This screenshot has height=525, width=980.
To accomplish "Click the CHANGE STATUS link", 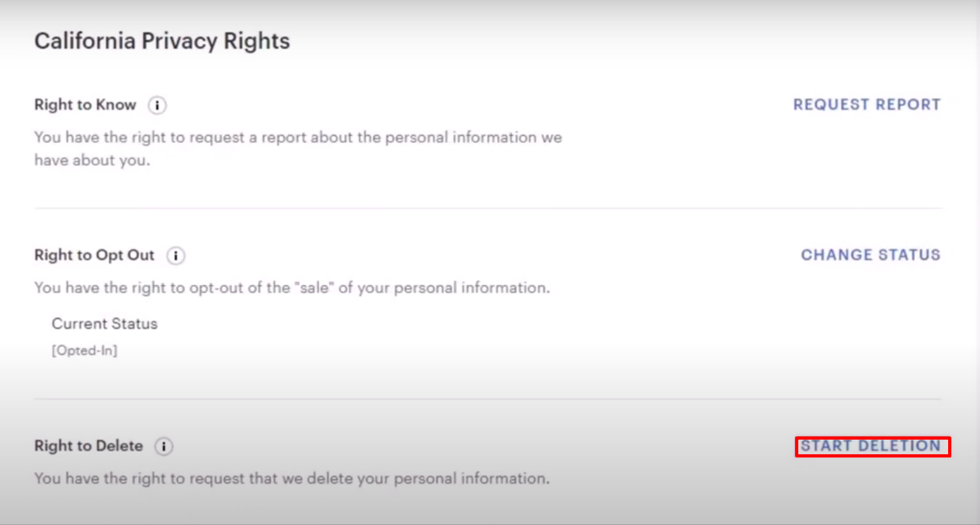I will pyautogui.click(x=870, y=255).
